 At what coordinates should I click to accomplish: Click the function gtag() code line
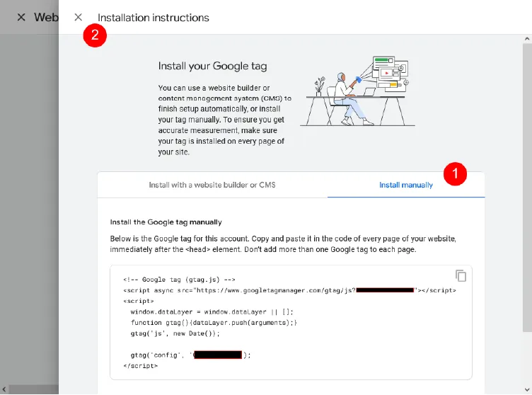tap(214, 323)
